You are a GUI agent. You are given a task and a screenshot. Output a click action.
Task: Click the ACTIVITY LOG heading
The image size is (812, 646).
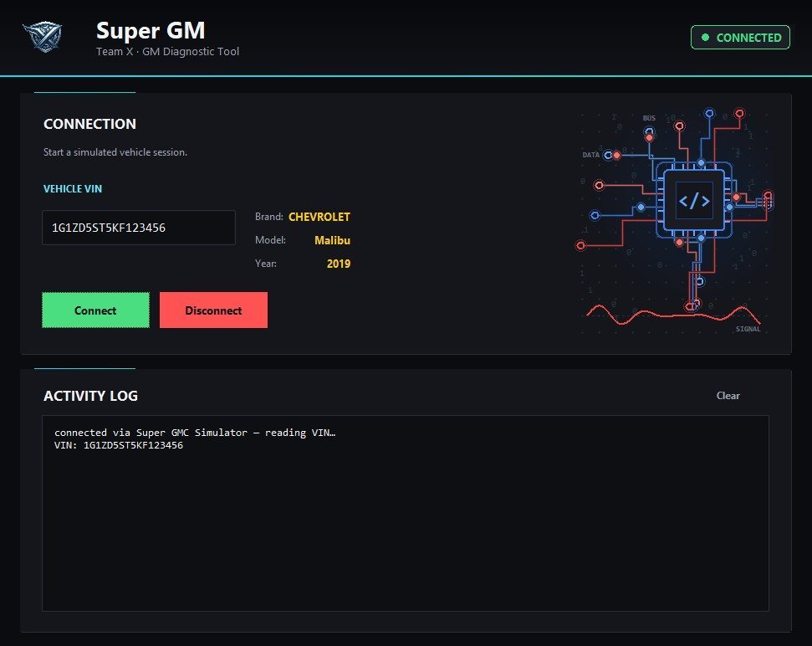coord(90,396)
